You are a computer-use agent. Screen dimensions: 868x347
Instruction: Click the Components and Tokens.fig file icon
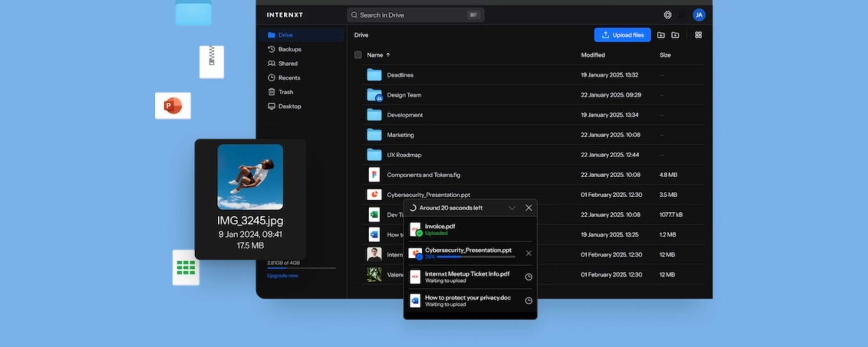click(374, 175)
